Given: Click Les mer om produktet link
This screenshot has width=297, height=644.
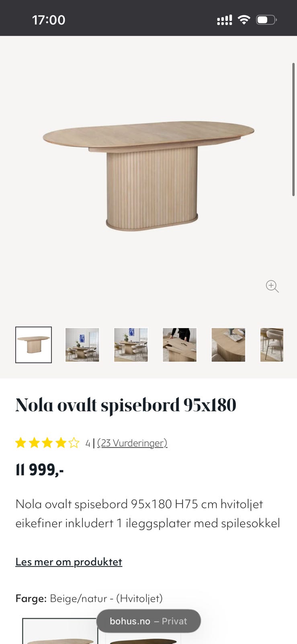Looking at the screenshot, I should click(69, 562).
